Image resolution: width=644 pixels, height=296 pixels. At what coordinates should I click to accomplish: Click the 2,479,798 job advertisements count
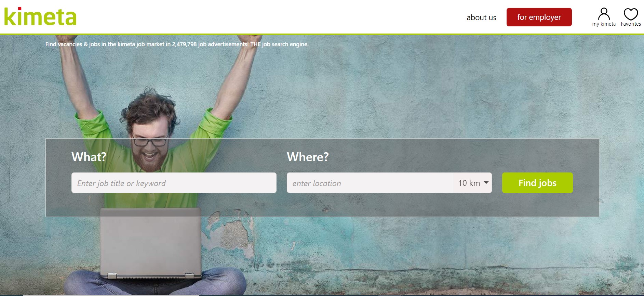pos(210,44)
